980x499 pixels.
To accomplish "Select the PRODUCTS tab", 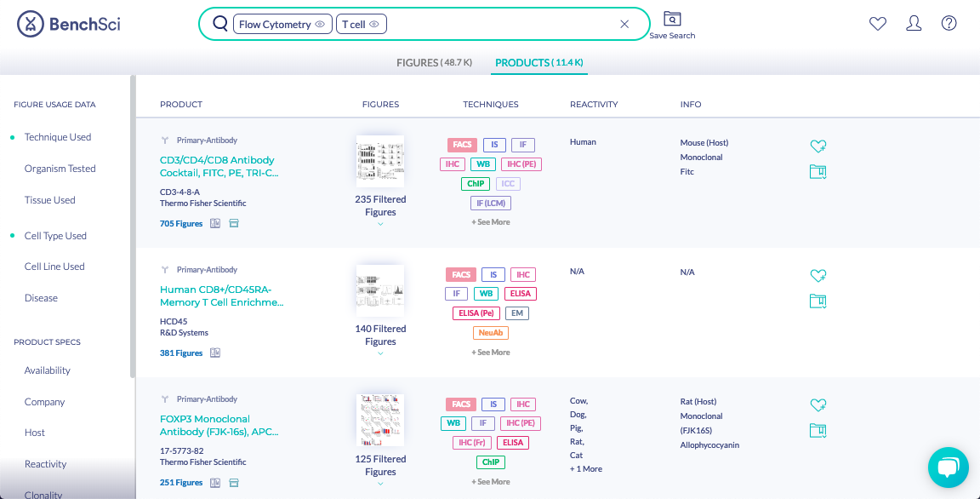I will click(x=539, y=62).
